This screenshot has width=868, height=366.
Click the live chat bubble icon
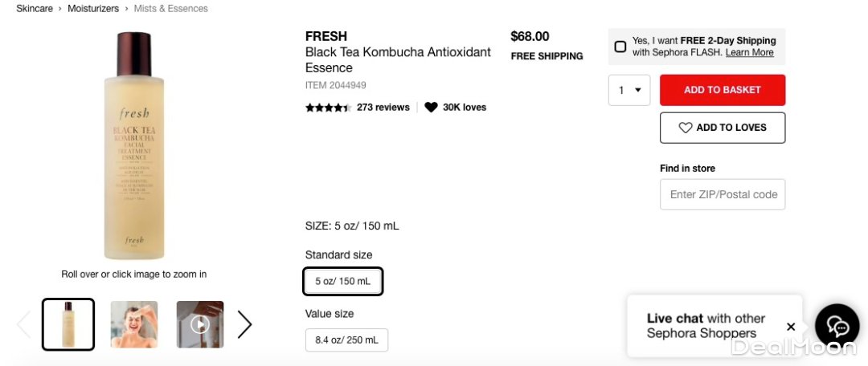pyautogui.click(x=837, y=326)
